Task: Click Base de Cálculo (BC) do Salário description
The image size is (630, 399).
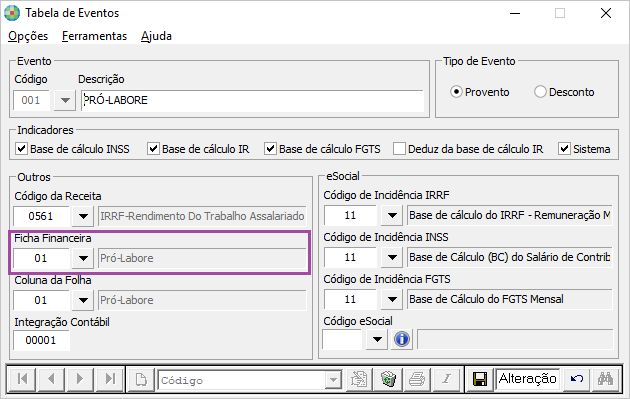Action: point(509,257)
